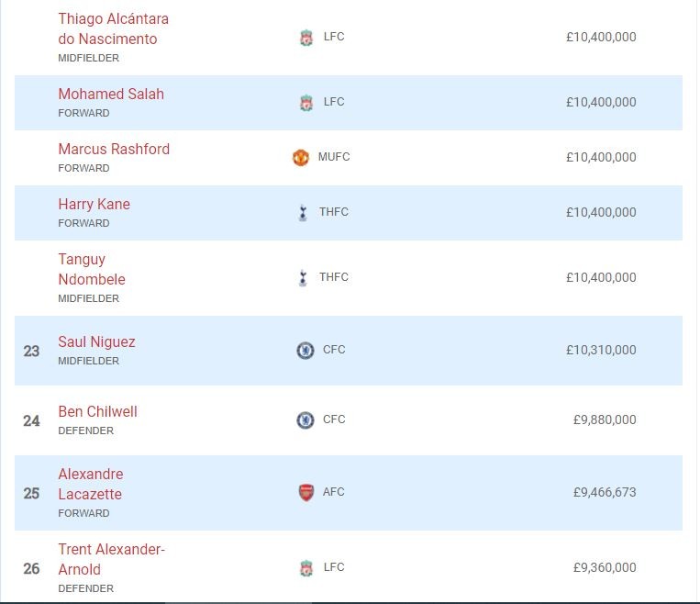The image size is (700, 604).
Task: Open Mohamed Salah player link
Action: coord(111,94)
